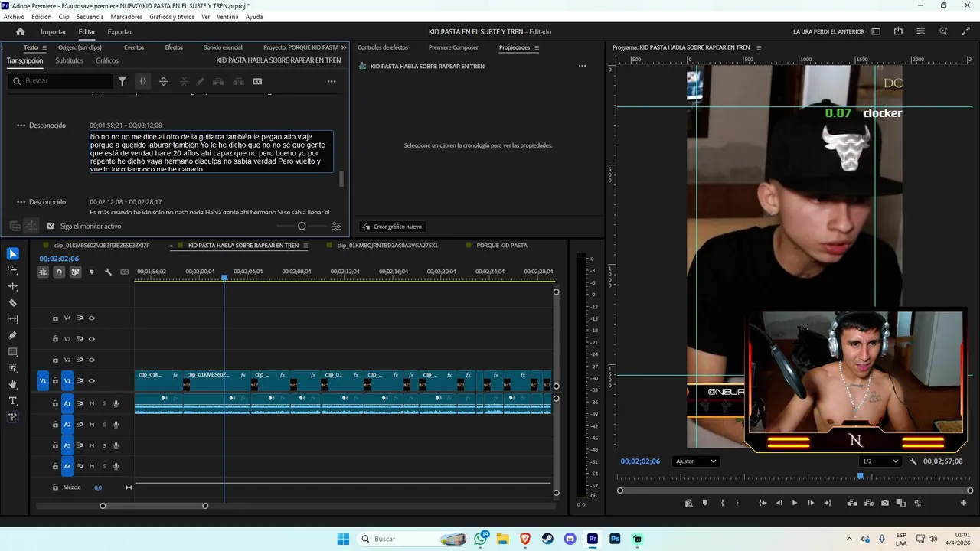This screenshot has width=980, height=551.
Task: Solo audio track A2
Action: (x=104, y=425)
